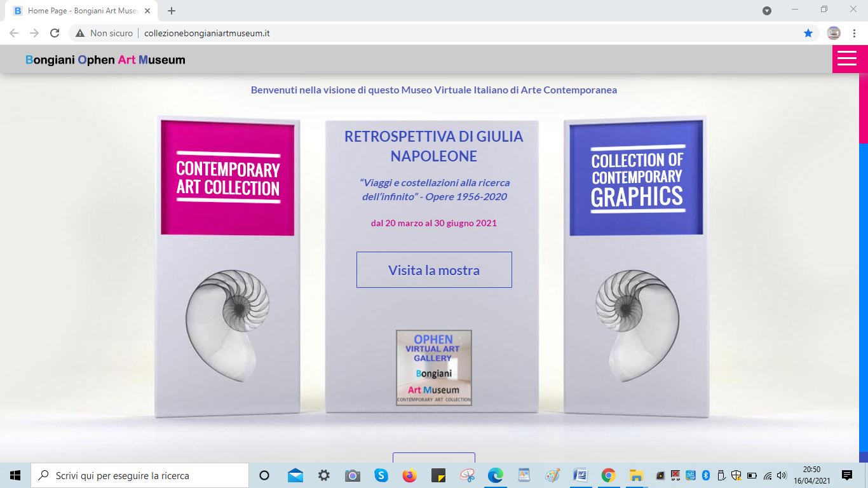This screenshot has height=488, width=868.
Task: Click the Bongiani Ophen Art Museum logo
Action: coord(105,60)
